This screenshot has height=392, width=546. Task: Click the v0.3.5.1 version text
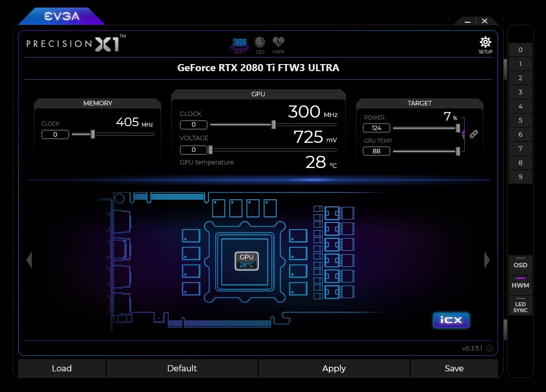click(x=472, y=349)
